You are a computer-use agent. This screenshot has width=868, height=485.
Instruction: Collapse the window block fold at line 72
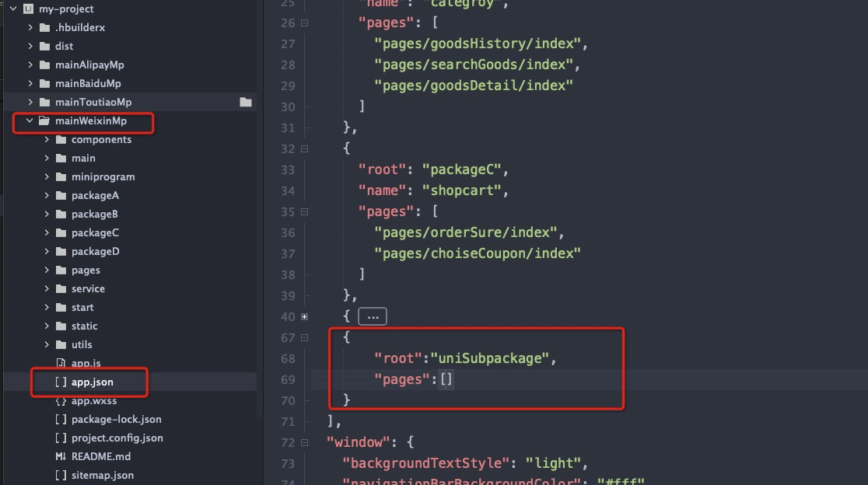304,442
